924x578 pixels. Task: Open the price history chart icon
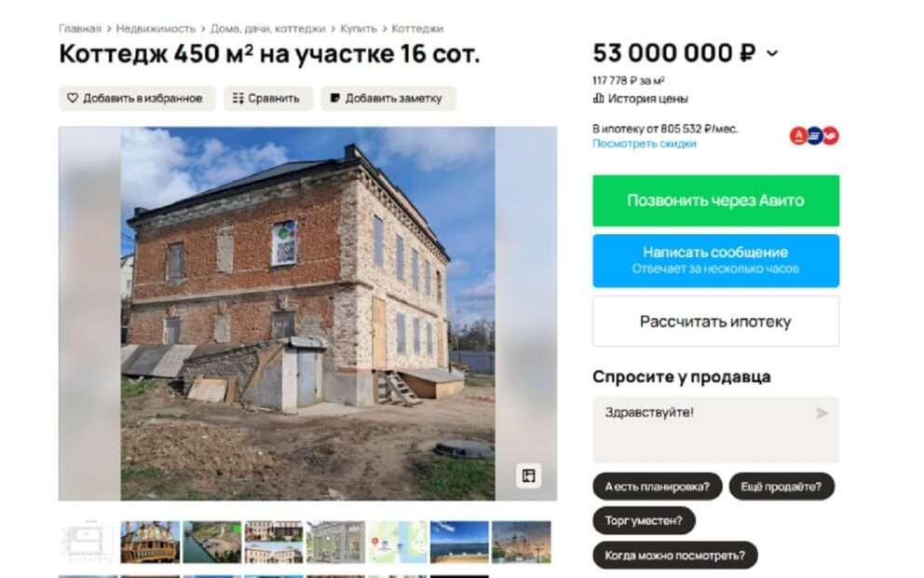click(x=598, y=98)
